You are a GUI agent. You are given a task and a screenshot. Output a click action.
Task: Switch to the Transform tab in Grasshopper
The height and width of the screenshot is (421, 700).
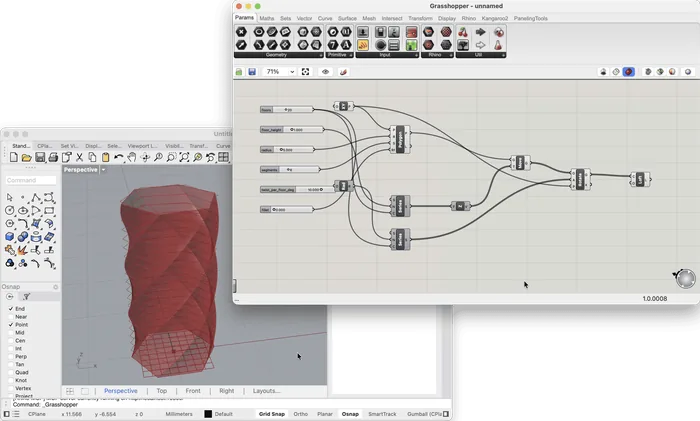[x=420, y=18]
